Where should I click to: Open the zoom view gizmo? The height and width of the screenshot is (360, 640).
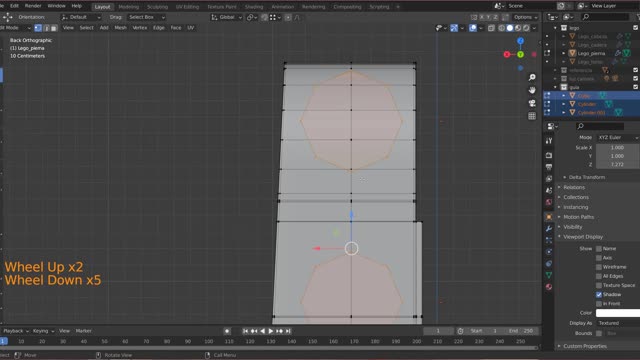tap(532, 77)
